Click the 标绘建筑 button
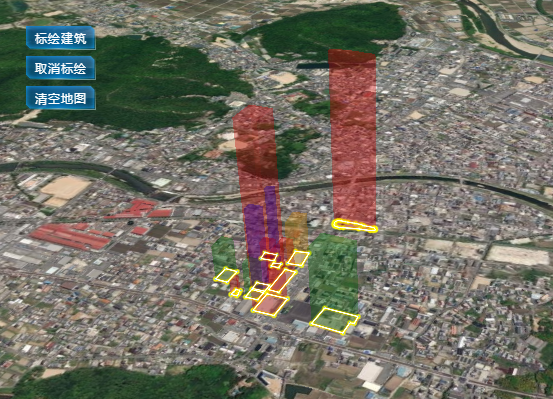The width and height of the screenshot is (553, 399). point(61,38)
